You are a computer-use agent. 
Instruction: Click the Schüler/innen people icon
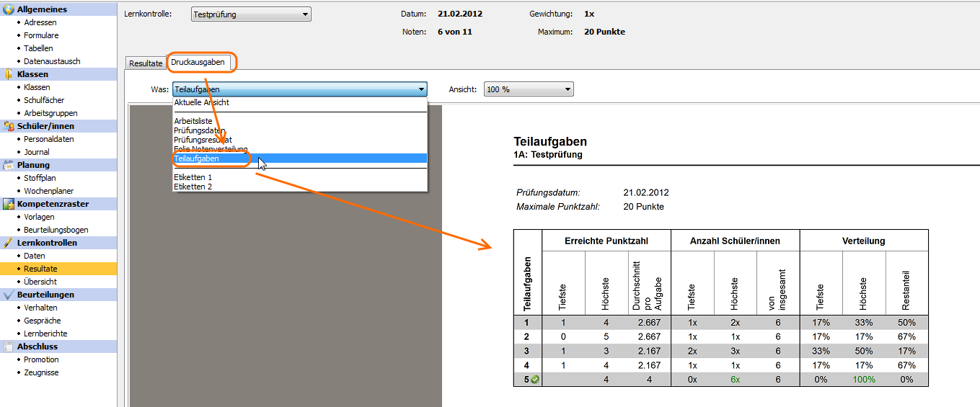[x=9, y=126]
